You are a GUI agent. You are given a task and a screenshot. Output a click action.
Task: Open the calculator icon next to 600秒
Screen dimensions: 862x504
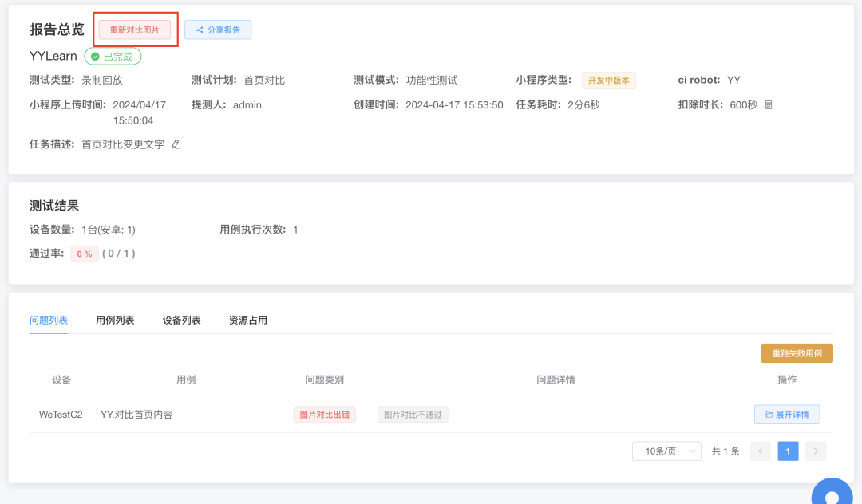click(x=769, y=104)
